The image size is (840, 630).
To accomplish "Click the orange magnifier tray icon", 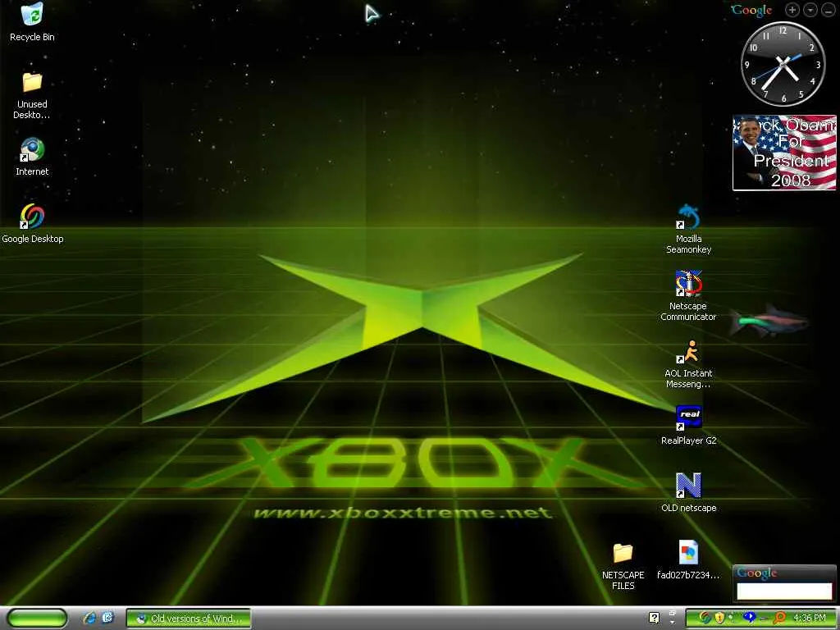I will (779, 619).
